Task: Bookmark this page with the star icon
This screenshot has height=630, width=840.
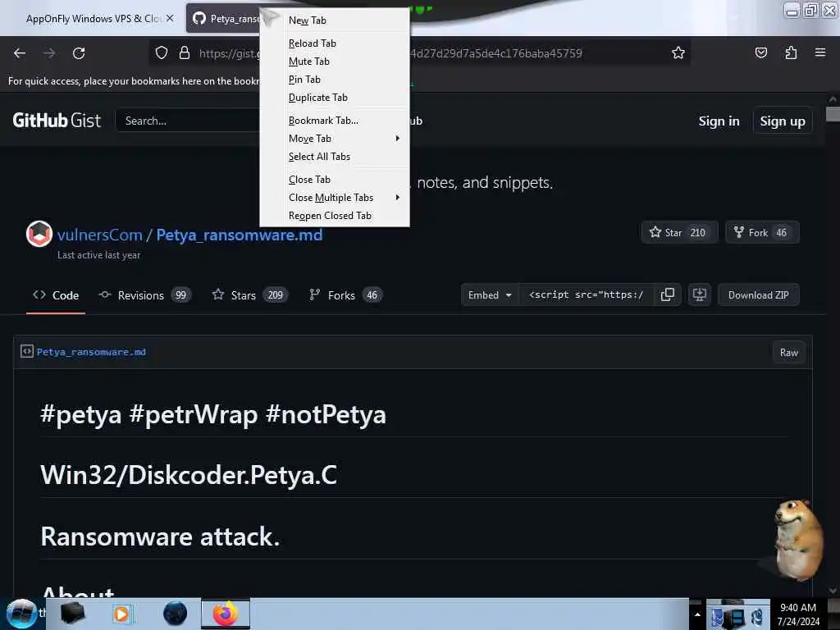Action: [x=678, y=53]
